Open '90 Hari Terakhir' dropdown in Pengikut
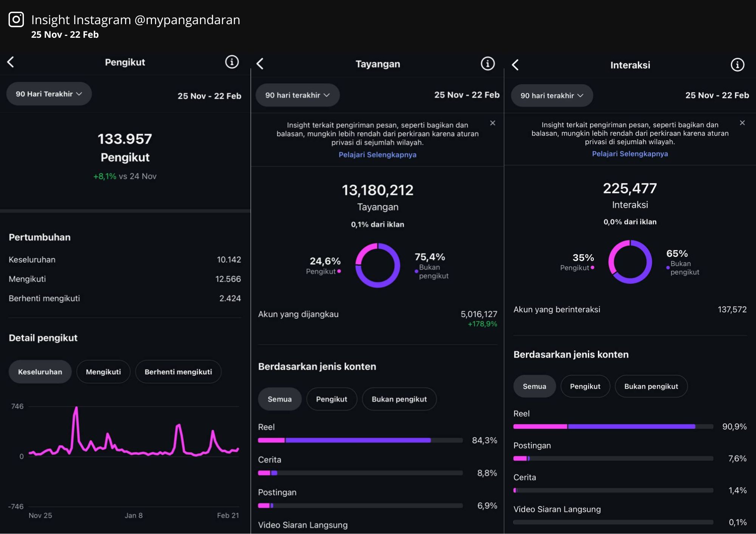756x534 pixels. coord(49,94)
